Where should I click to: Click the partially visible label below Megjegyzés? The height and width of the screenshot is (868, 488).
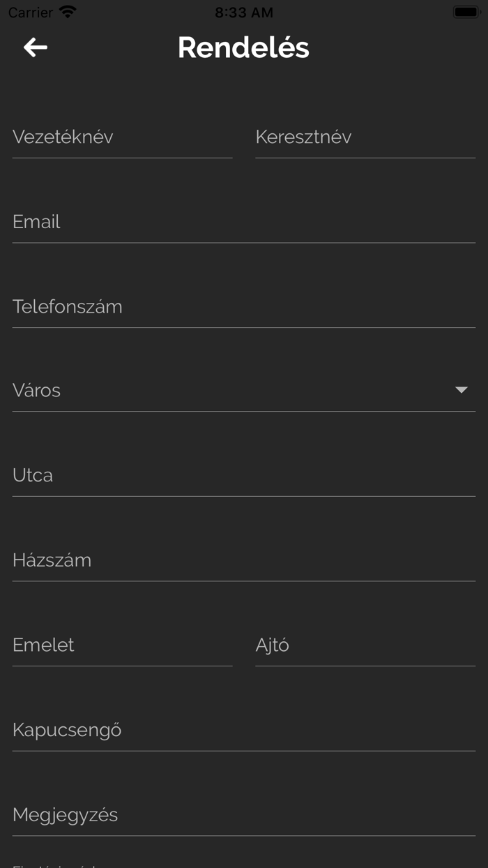(54, 865)
